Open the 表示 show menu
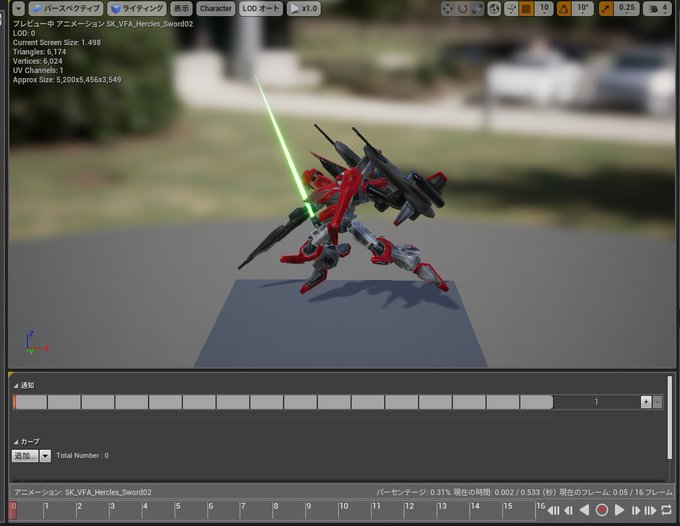Screen dimensions: 680x526 coord(181,8)
